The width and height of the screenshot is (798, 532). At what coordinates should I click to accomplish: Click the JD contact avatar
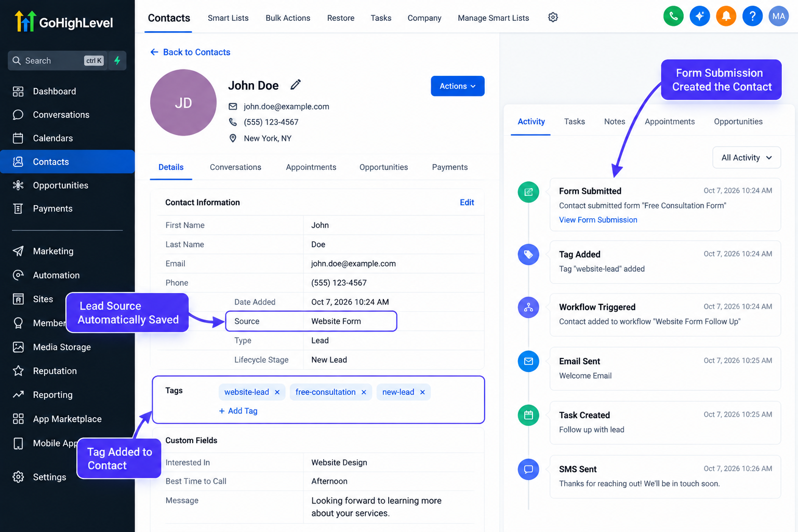183,103
